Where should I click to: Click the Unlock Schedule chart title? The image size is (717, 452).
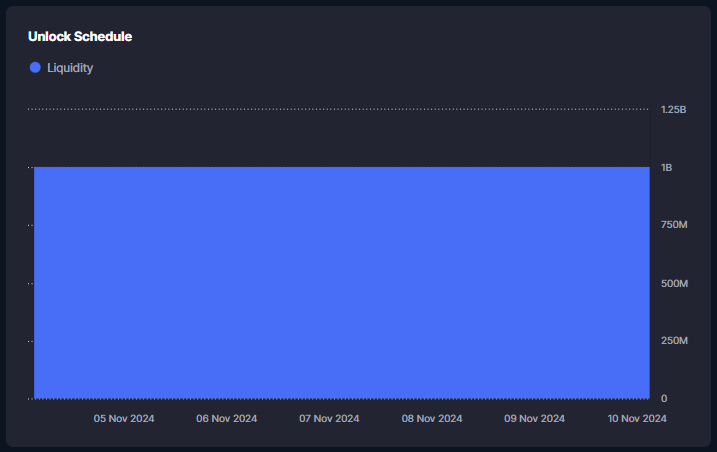pyautogui.click(x=80, y=37)
